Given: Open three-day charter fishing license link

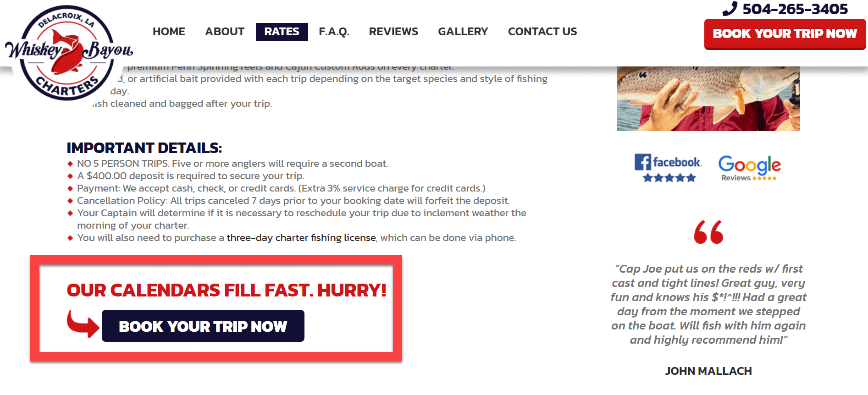Looking at the screenshot, I should (301, 238).
